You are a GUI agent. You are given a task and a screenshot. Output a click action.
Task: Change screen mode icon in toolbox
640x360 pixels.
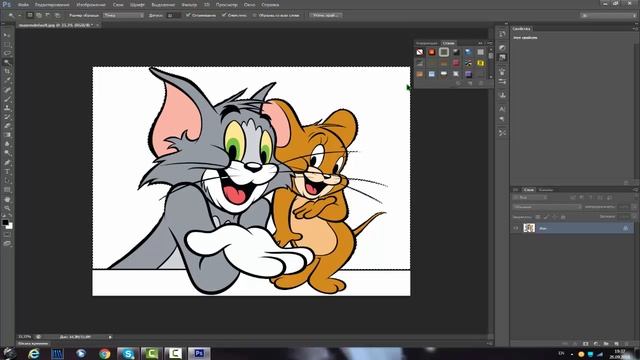click(x=7, y=243)
